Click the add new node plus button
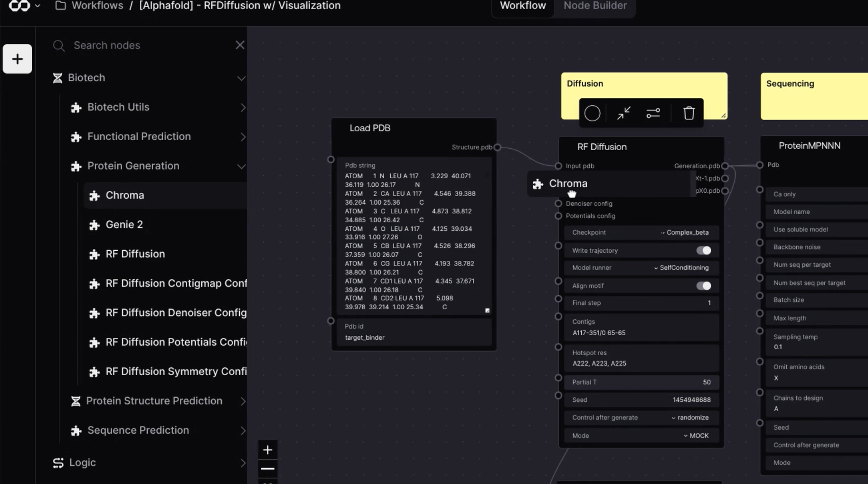 click(x=17, y=59)
